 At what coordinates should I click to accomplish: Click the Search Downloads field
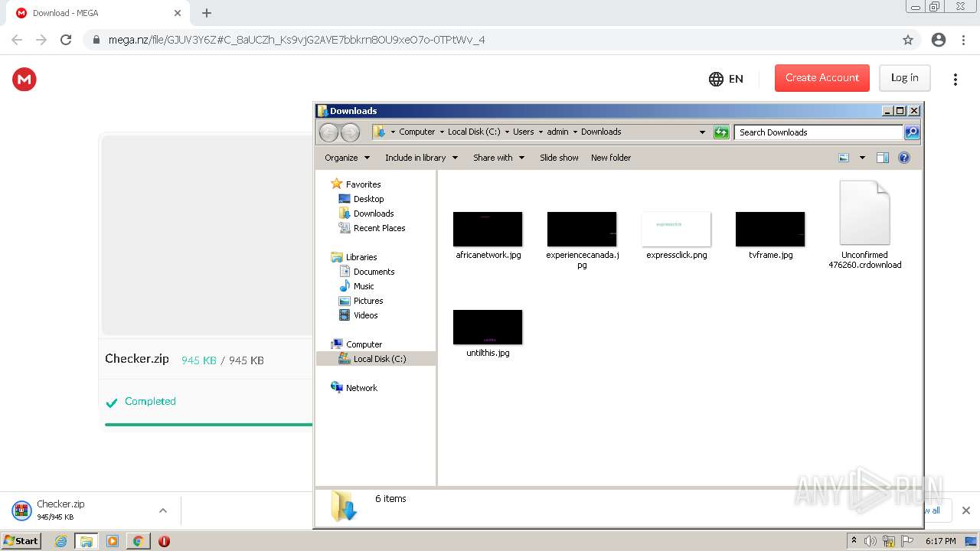[x=818, y=132]
